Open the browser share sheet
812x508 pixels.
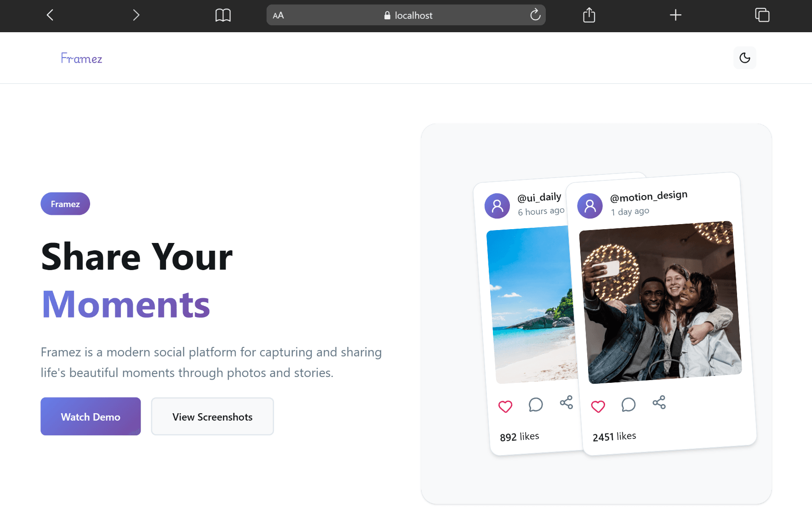(x=589, y=15)
